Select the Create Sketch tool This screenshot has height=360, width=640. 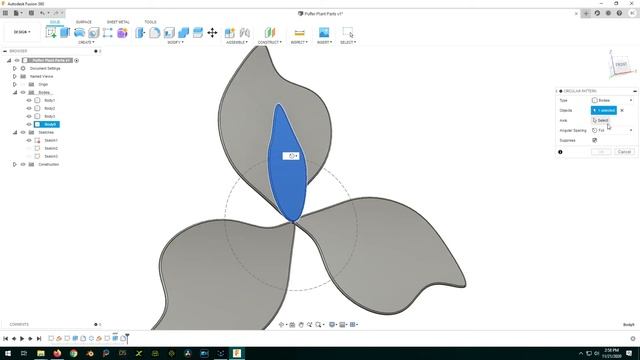[51, 32]
